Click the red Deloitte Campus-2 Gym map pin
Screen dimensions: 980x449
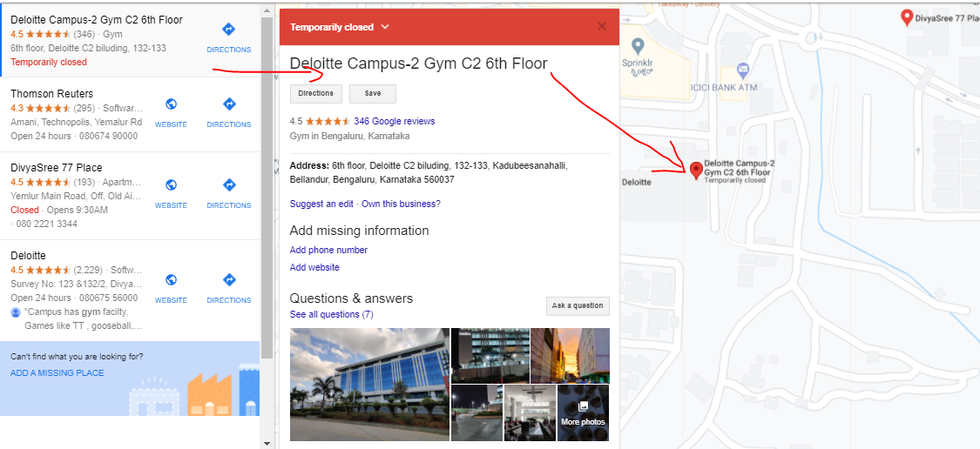click(x=696, y=171)
